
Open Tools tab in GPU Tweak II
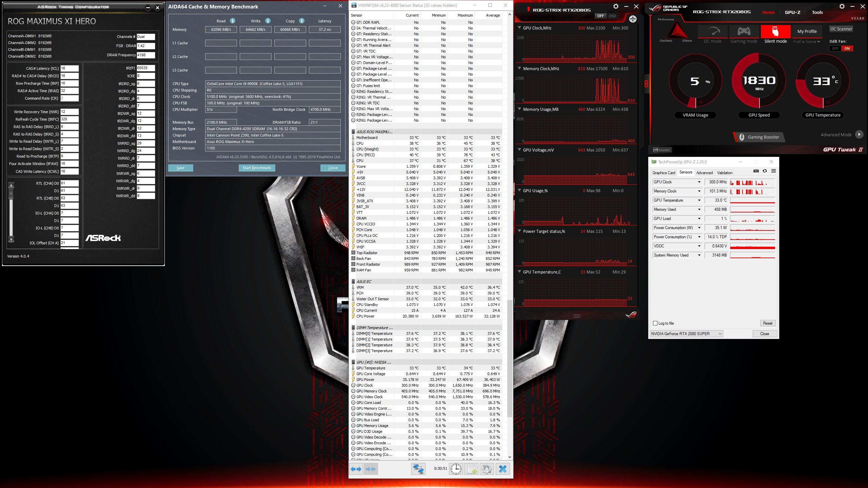[x=817, y=12]
